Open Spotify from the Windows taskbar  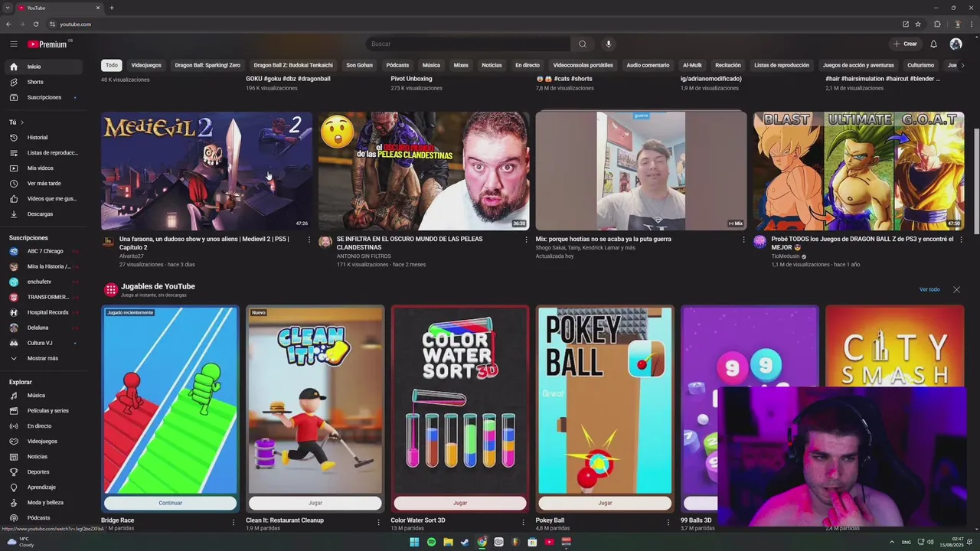pyautogui.click(x=431, y=542)
